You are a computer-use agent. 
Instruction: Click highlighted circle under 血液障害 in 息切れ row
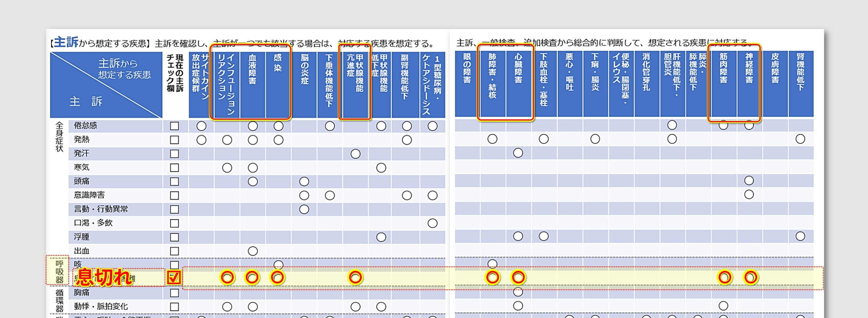coord(252,277)
